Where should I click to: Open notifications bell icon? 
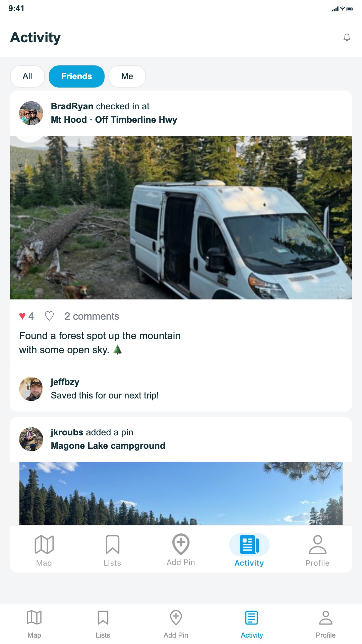tap(347, 37)
